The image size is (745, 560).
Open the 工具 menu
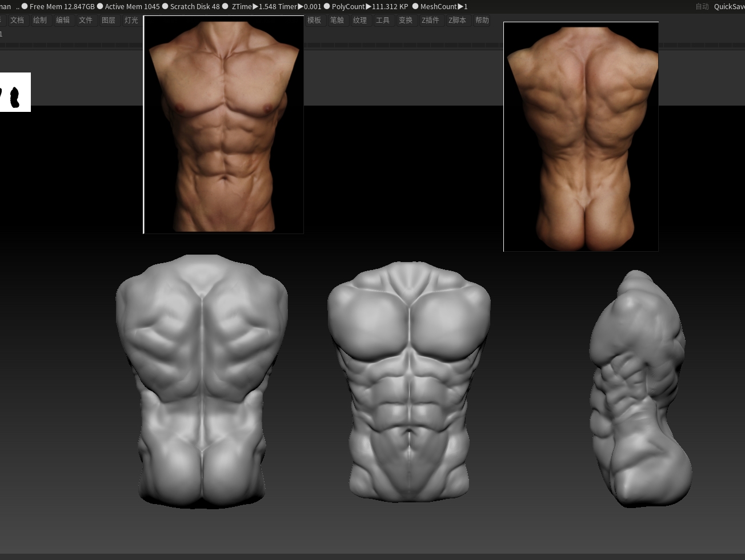tap(383, 20)
